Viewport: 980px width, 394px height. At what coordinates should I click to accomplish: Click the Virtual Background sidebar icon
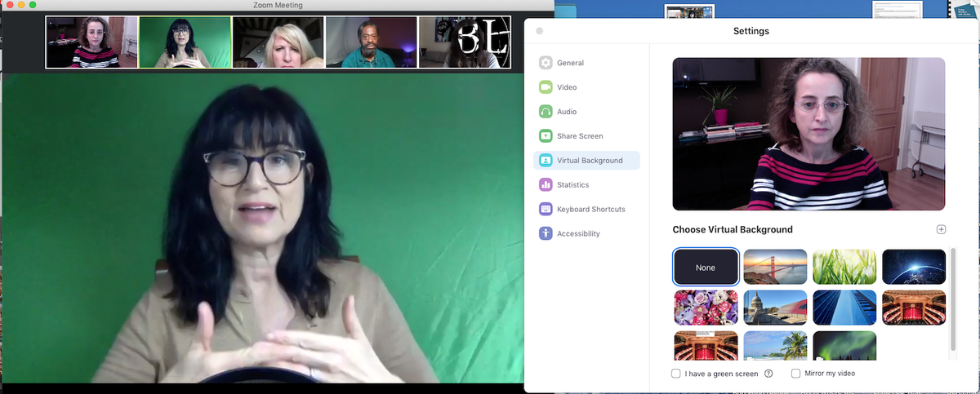[546, 161]
